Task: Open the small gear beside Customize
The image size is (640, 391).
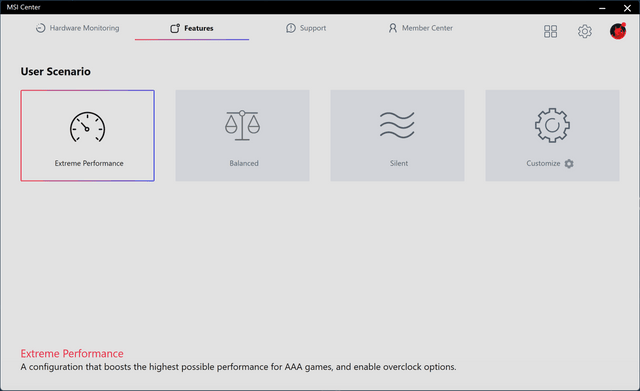Action: pos(569,164)
